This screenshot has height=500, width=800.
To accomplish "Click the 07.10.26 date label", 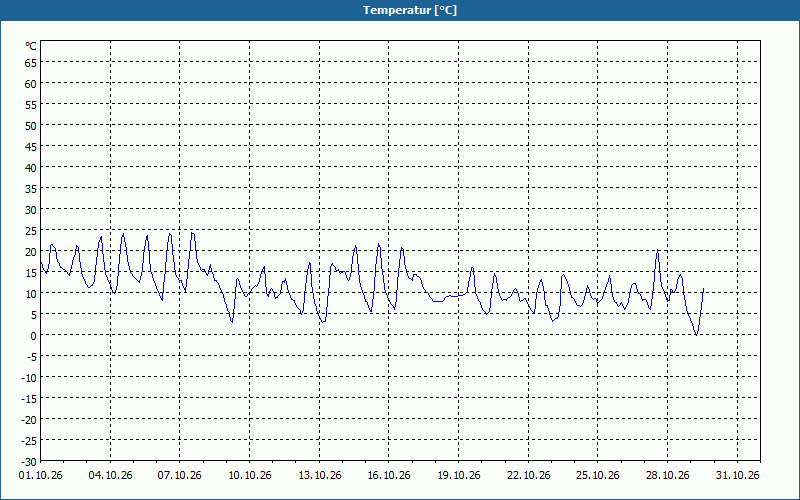I will click(x=180, y=476).
